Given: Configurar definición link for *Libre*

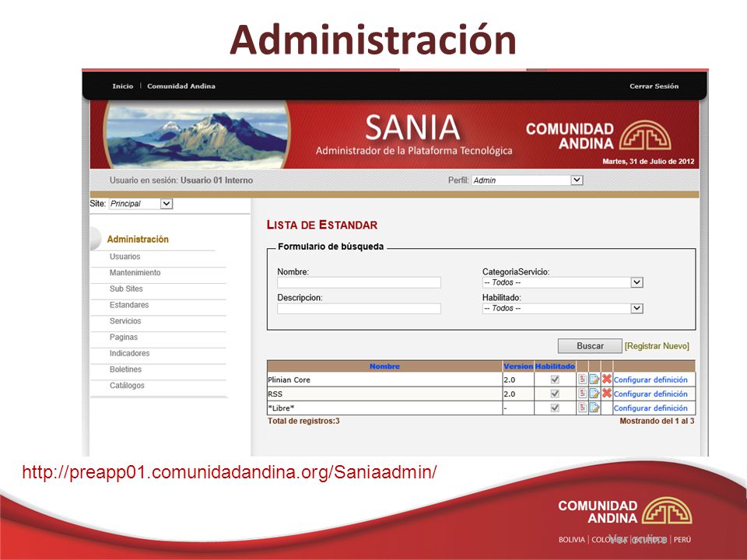Looking at the screenshot, I should coord(651,408).
